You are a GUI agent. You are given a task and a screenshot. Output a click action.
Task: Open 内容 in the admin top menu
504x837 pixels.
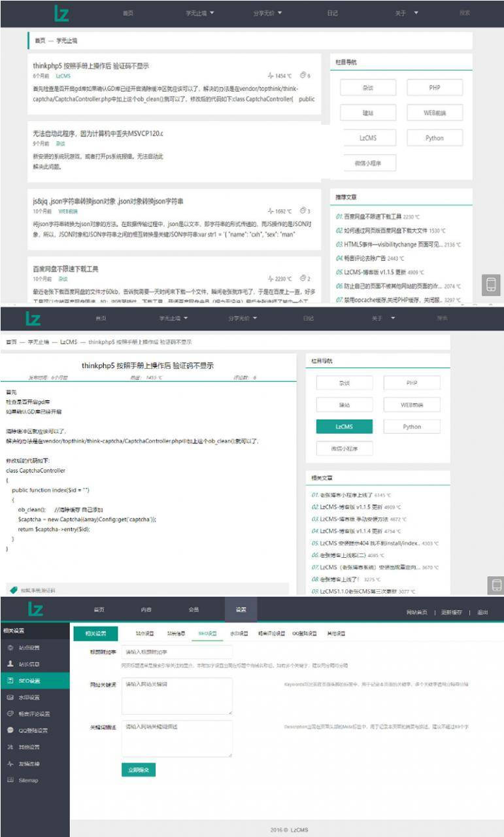[x=146, y=610]
